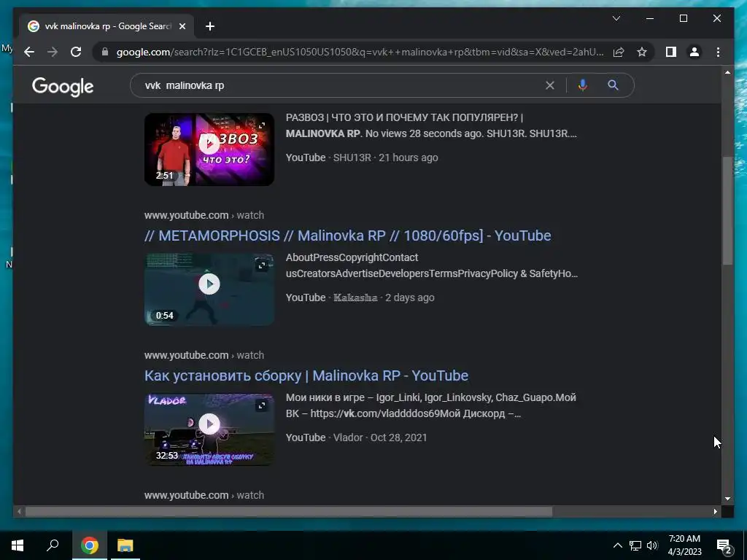Close the 'vvk malinovka rp' tab

coord(182,26)
